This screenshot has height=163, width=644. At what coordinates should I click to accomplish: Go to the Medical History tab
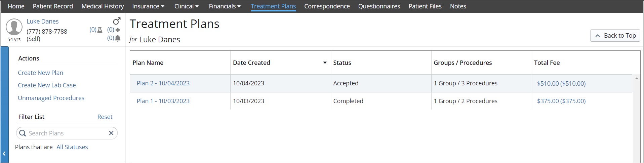103,6
